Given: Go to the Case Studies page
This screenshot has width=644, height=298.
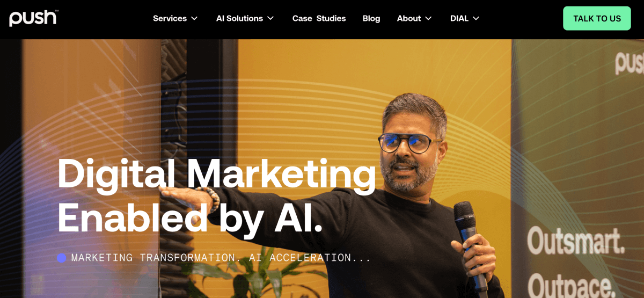Looking at the screenshot, I should (319, 18).
